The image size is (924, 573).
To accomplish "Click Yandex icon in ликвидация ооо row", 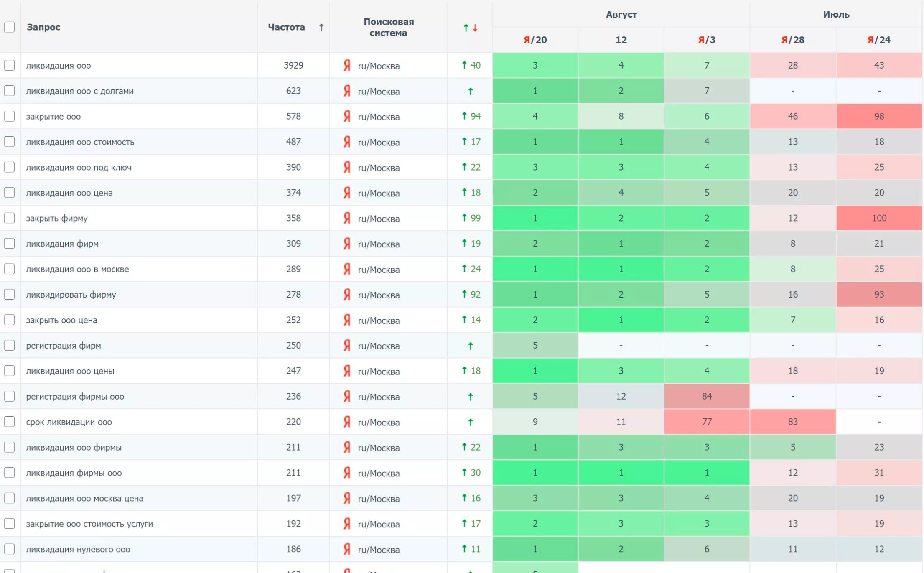I will 346,66.
